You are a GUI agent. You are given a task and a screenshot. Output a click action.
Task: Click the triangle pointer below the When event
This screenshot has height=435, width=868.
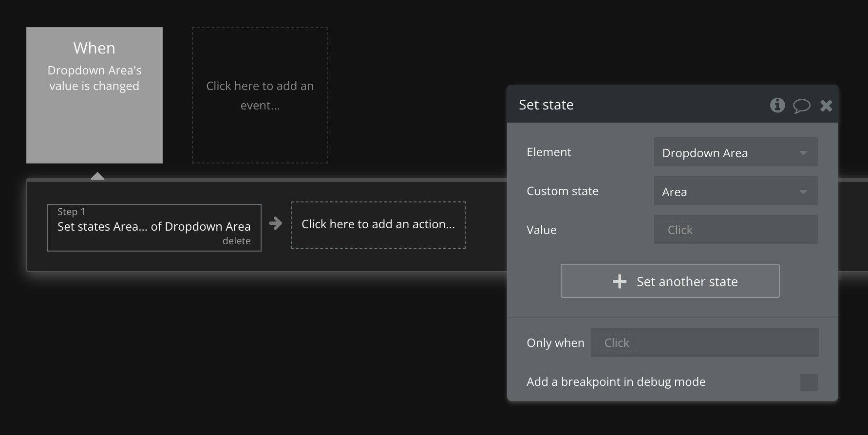click(x=97, y=176)
